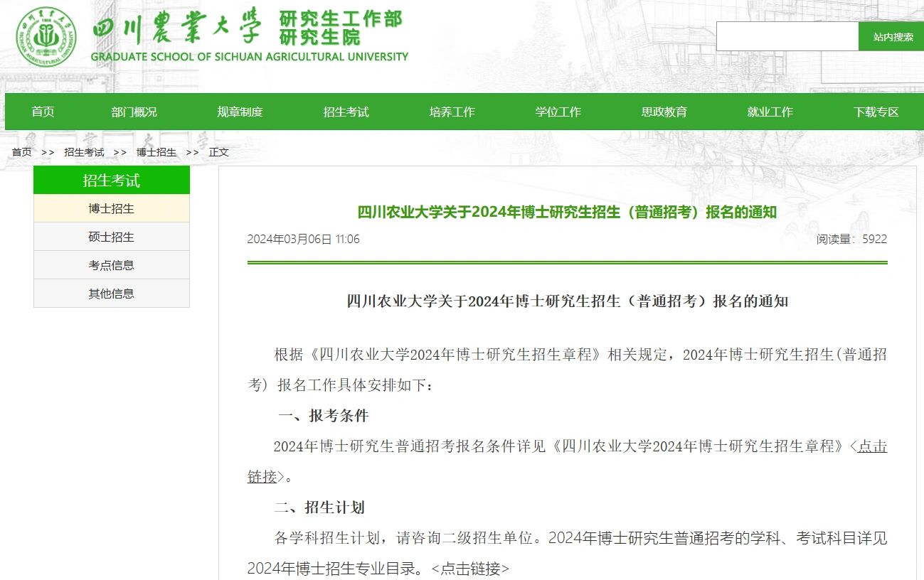Open the 首页 navigation menu item
The height and width of the screenshot is (580, 924).
tap(43, 112)
